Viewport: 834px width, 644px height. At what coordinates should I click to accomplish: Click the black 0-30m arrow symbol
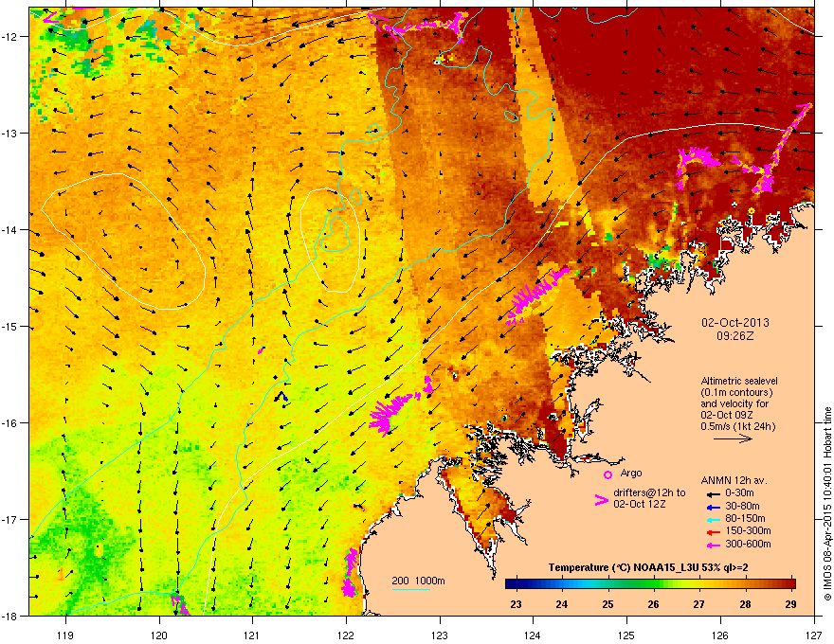pos(712,493)
